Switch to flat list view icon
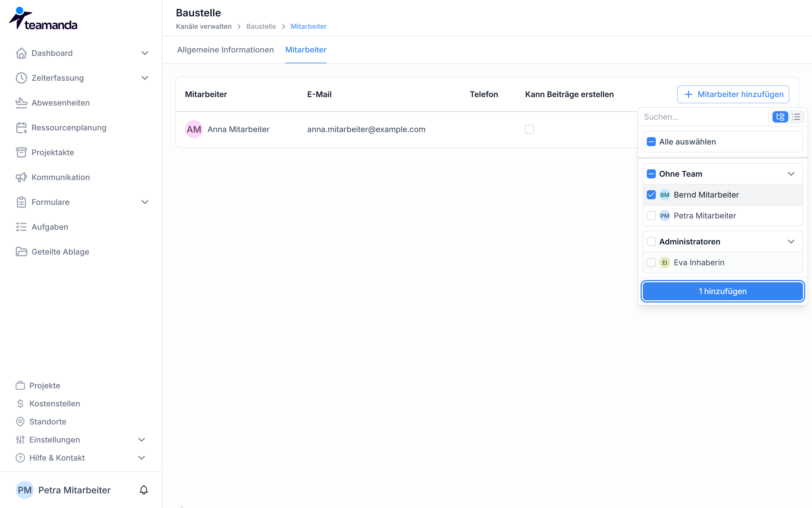The height and width of the screenshot is (508, 812). (796, 117)
